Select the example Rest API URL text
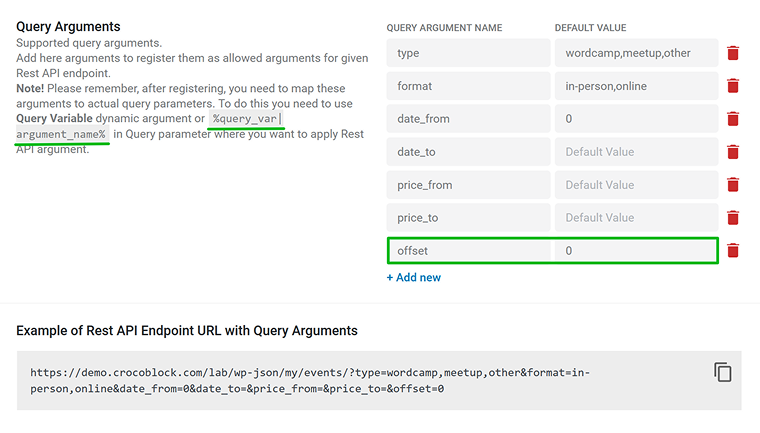The width and height of the screenshot is (760, 433). pos(310,381)
